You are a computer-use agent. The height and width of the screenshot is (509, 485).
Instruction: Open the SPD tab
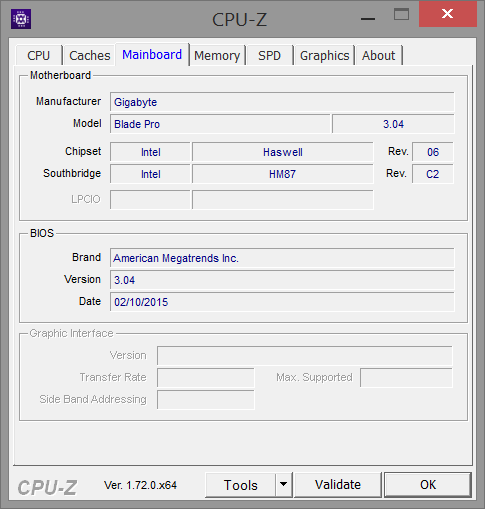[x=269, y=55]
